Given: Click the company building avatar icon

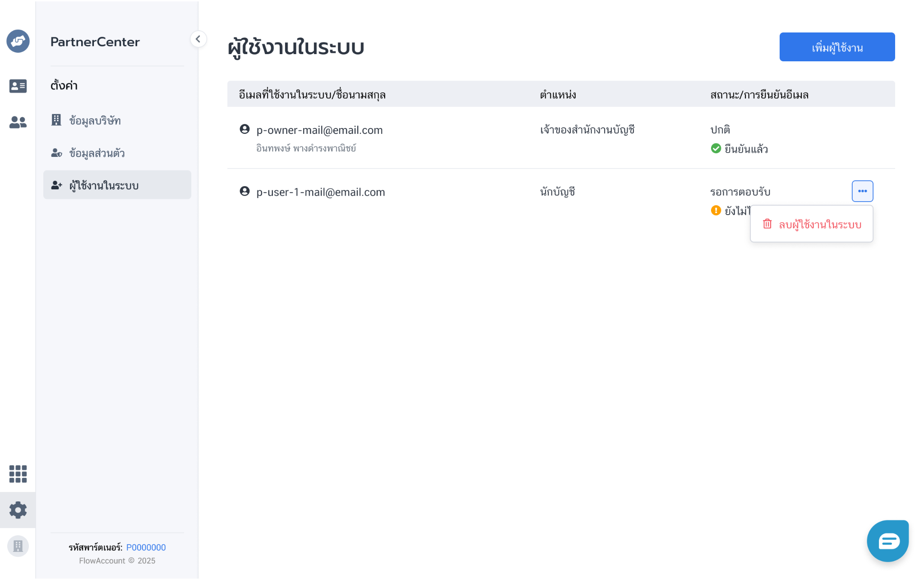Looking at the screenshot, I should (18, 546).
